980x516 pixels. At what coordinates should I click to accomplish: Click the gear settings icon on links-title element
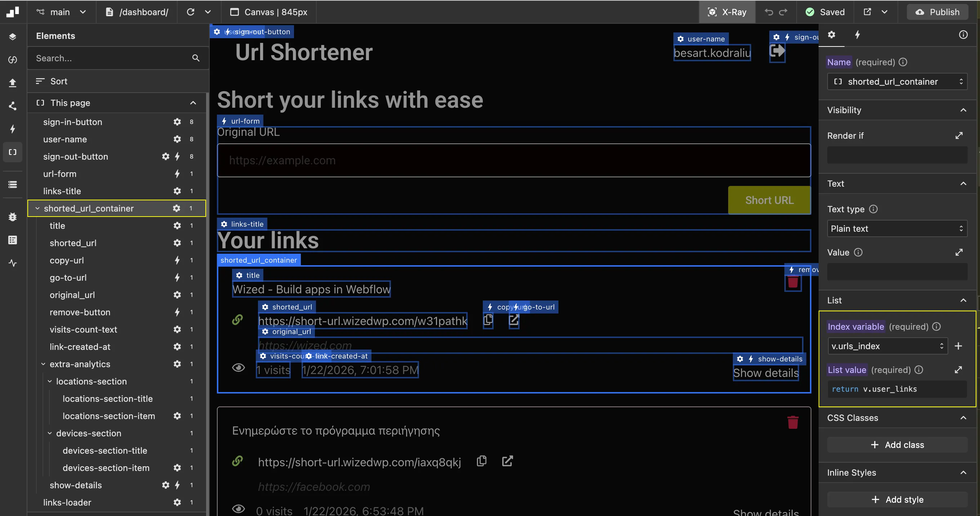pos(177,191)
